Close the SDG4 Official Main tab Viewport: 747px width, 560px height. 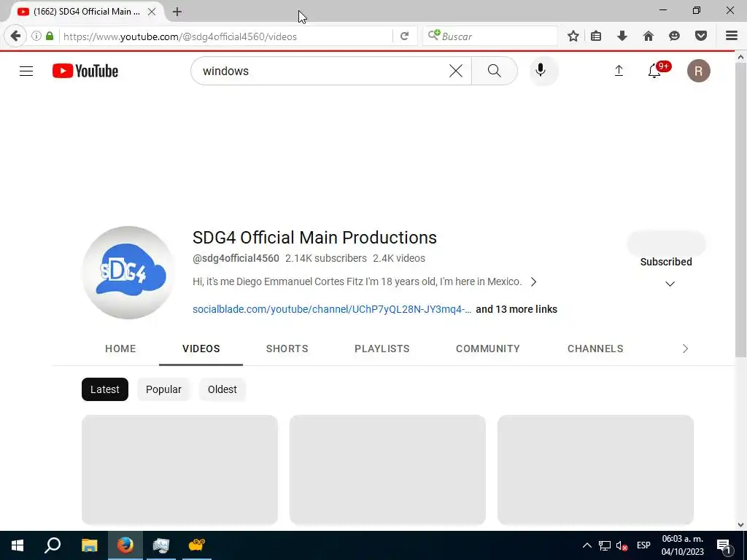pos(152,12)
